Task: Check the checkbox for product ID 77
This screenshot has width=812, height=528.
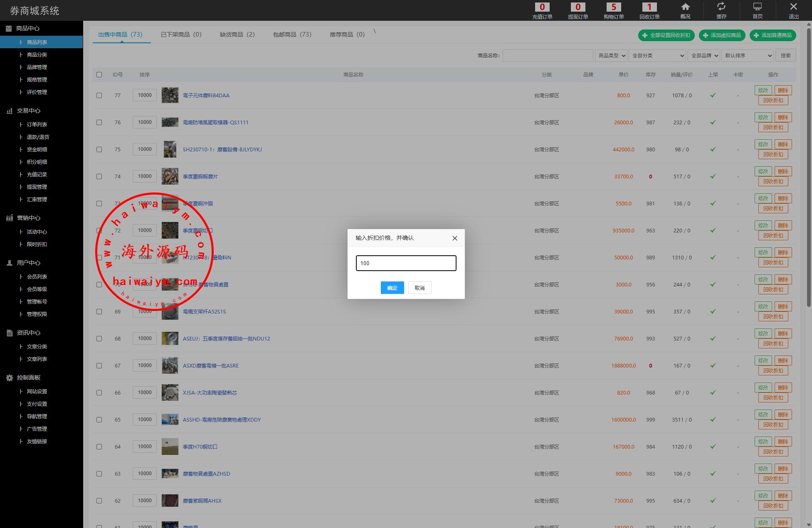Action: (99, 95)
